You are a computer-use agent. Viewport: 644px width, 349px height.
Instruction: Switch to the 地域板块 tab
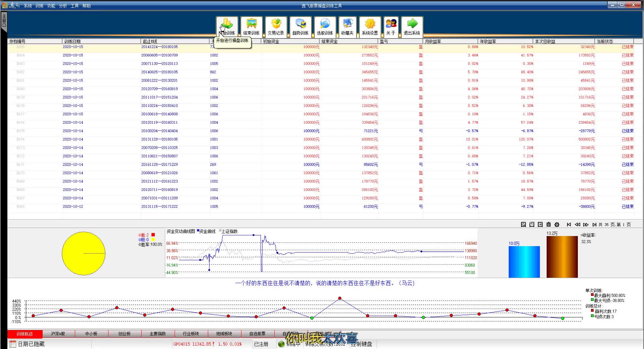click(x=224, y=334)
